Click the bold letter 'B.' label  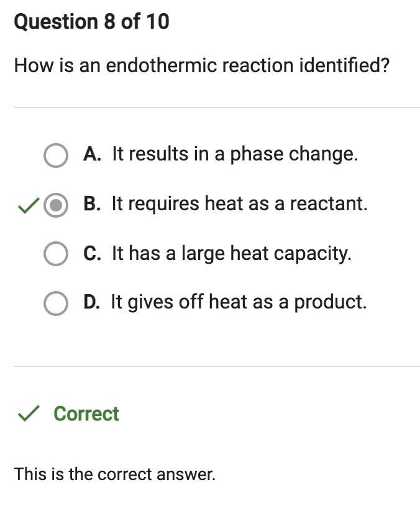click(x=92, y=203)
